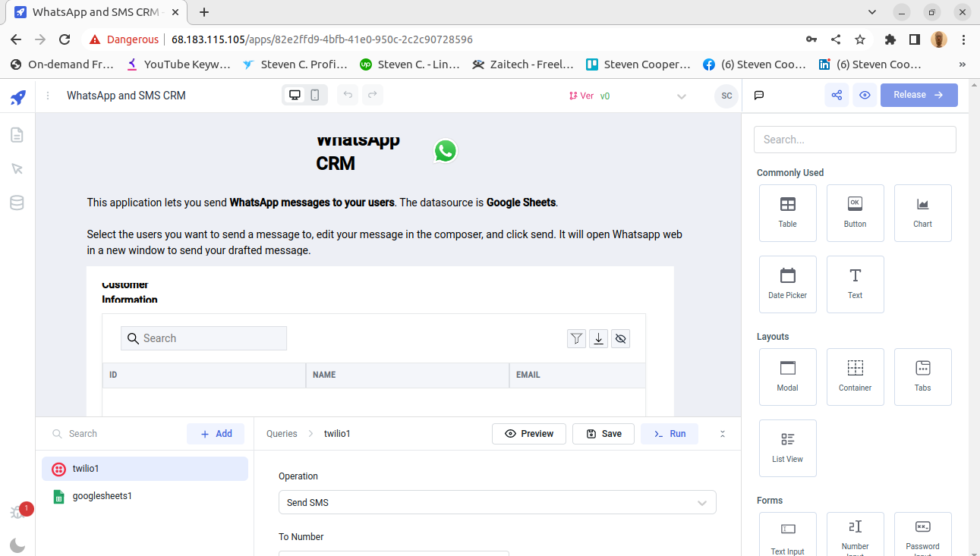Viewport: 980px width, 556px height.
Task: Click the widget Search field
Action: [x=855, y=140]
